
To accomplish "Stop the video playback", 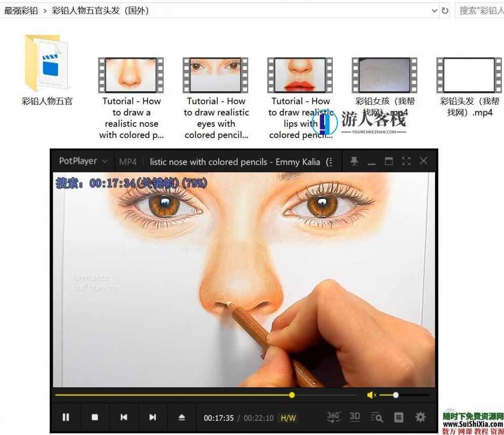I will point(95,417).
